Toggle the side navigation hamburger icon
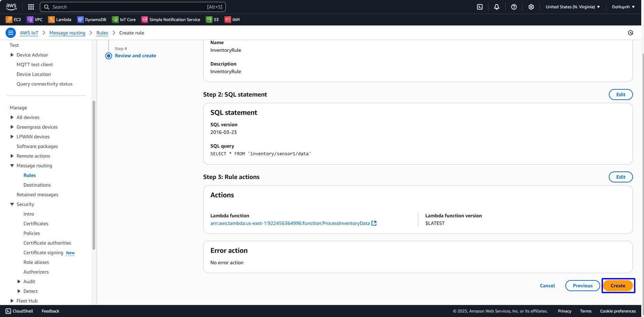 pyautogui.click(x=11, y=33)
